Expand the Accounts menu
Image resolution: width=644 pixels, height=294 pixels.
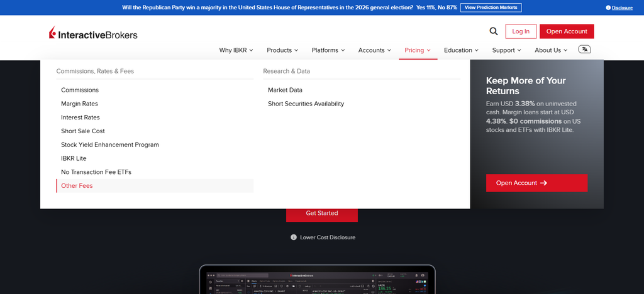tap(375, 50)
